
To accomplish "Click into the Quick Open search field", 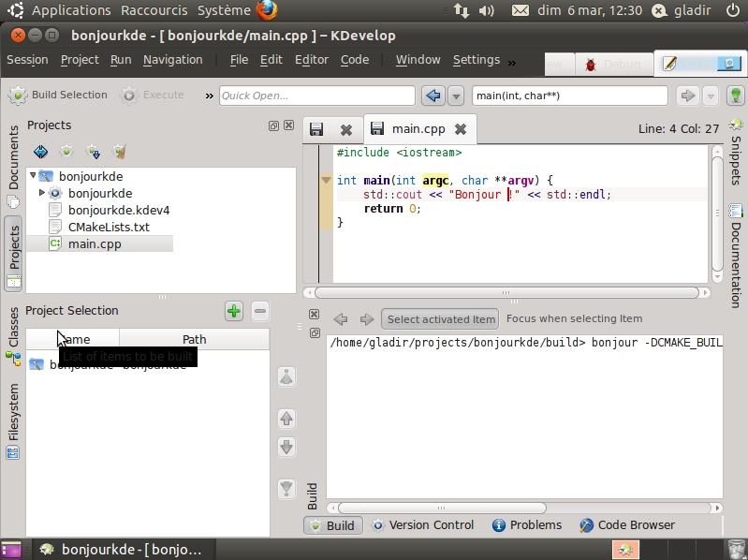I will click(316, 96).
